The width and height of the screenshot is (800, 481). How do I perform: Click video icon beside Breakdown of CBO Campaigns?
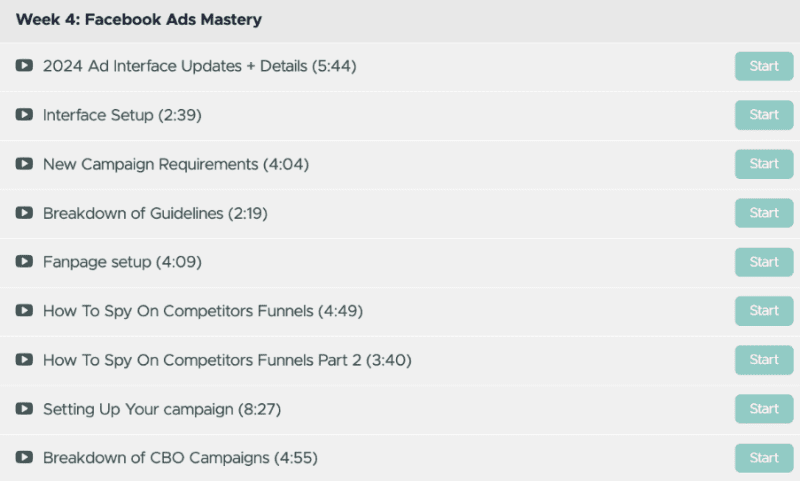pos(24,458)
